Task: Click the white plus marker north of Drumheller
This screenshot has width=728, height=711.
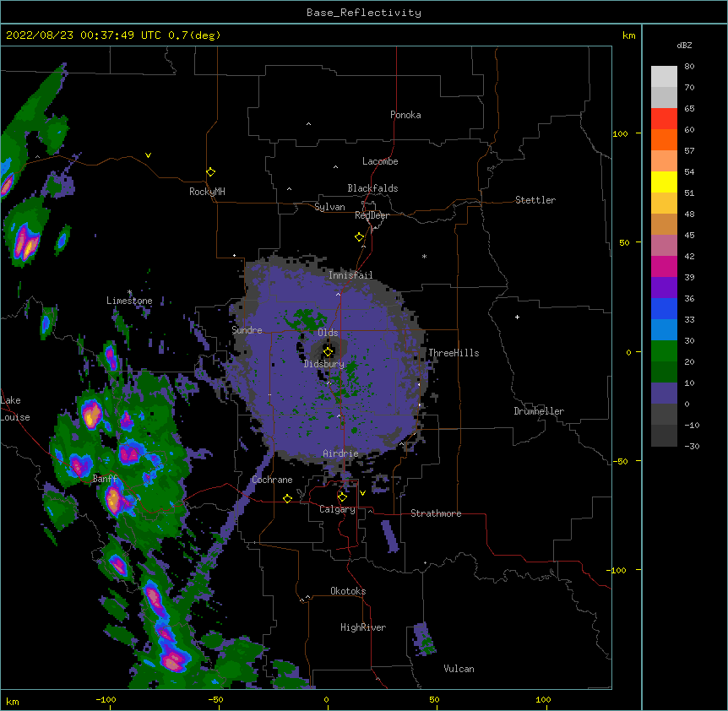Action: (x=517, y=317)
